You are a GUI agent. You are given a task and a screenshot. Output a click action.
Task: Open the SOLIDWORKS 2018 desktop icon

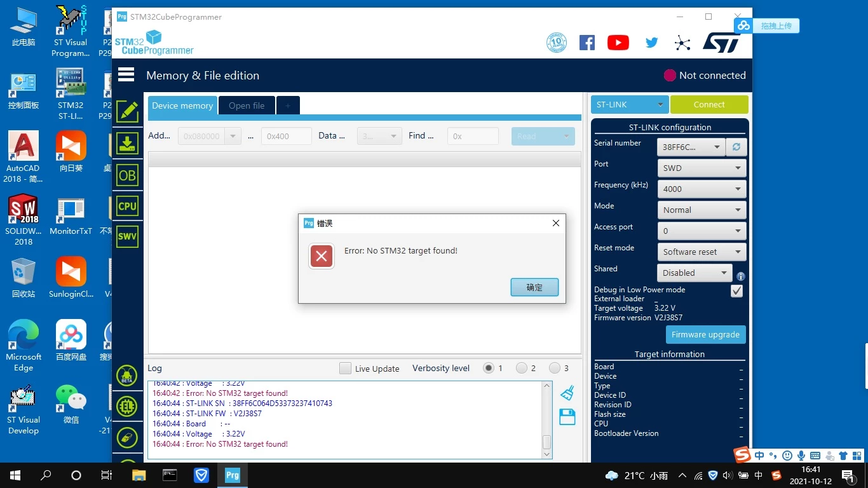click(24, 220)
